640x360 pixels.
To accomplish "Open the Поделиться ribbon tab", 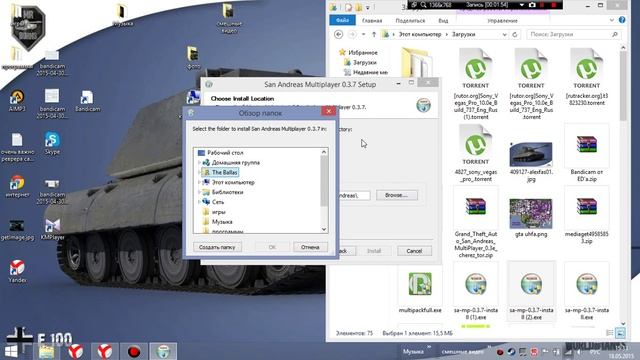I will coord(410,20).
